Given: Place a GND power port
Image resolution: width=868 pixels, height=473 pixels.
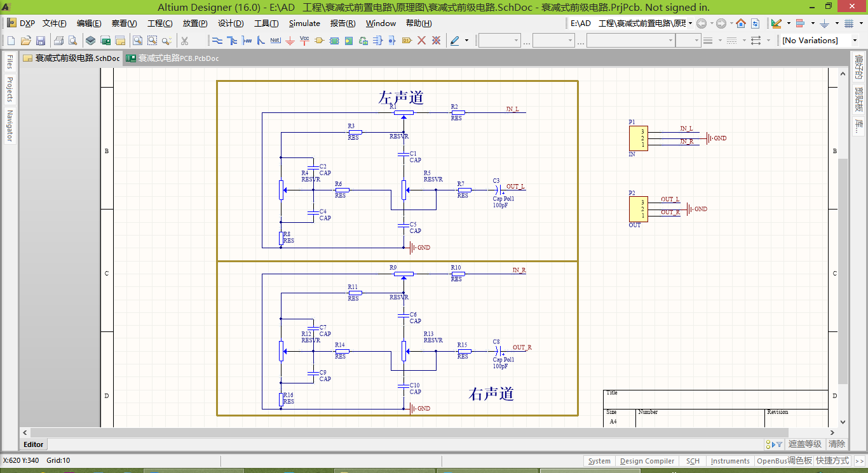Looking at the screenshot, I should pyautogui.click(x=290, y=40).
